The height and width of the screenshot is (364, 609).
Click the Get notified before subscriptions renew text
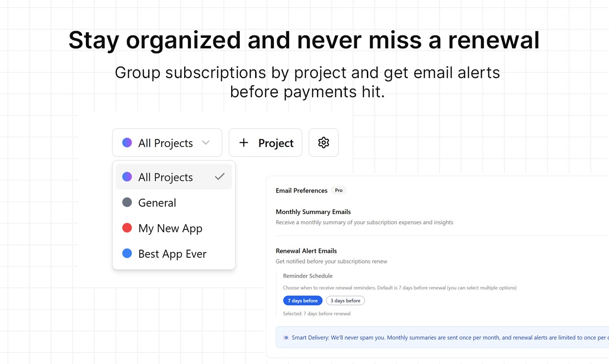coord(331,262)
